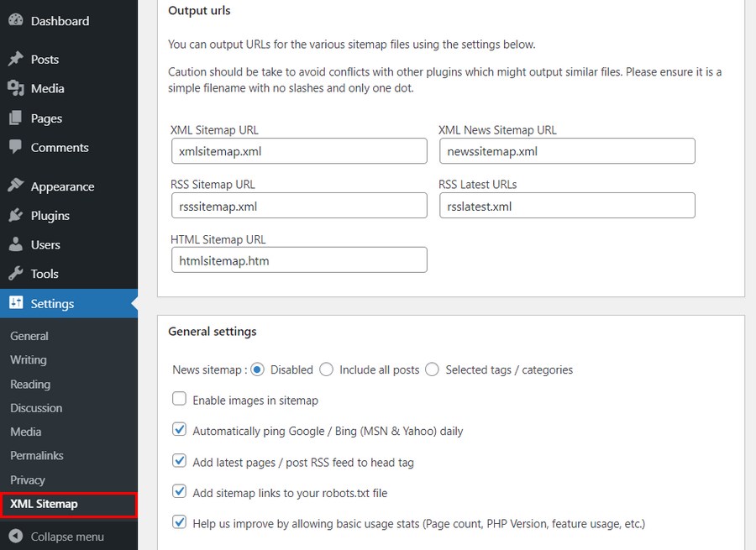
Task: Select Selected tags / categories radio option
Action: pyautogui.click(x=432, y=369)
